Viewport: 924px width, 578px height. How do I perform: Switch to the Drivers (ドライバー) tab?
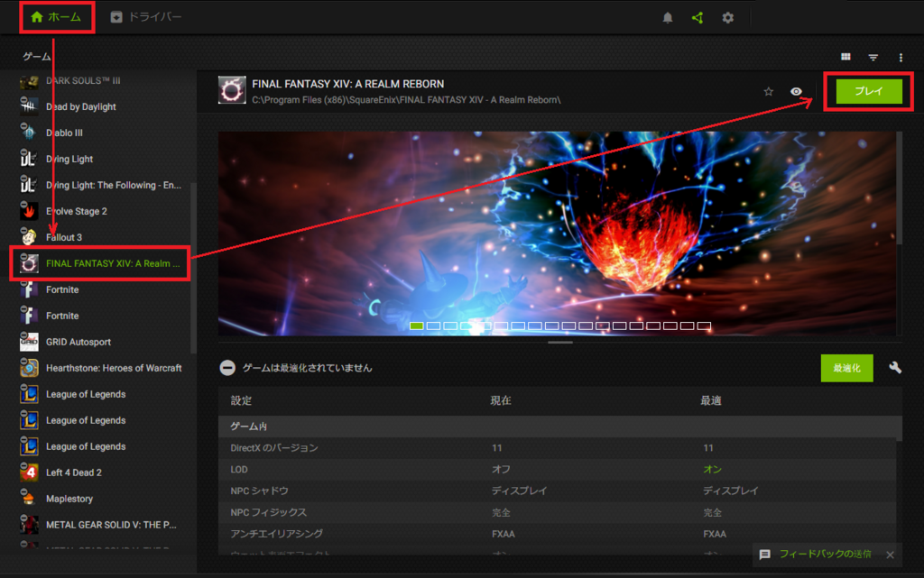(x=146, y=17)
